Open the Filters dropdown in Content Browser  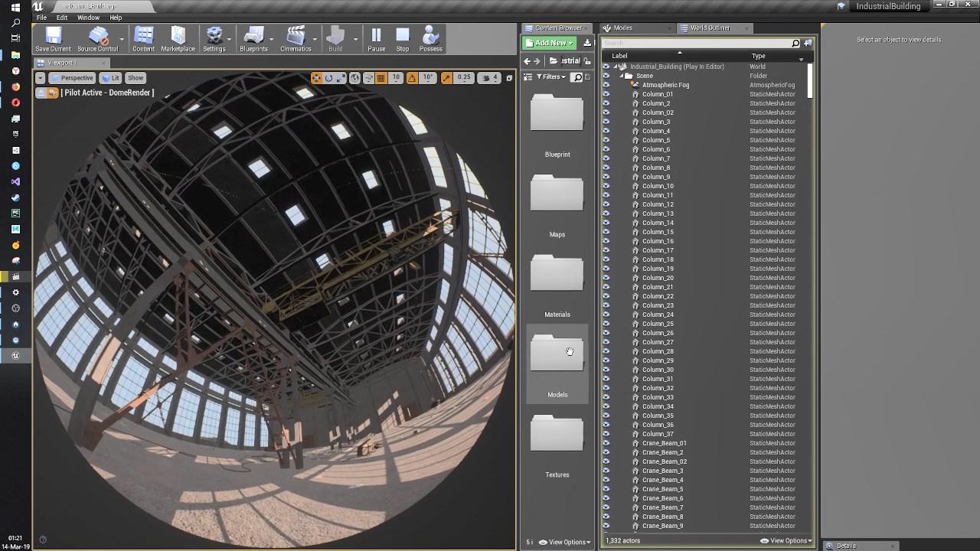(551, 77)
